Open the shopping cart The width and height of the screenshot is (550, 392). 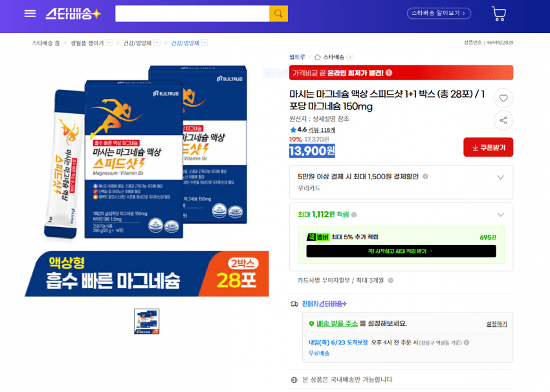click(x=498, y=14)
